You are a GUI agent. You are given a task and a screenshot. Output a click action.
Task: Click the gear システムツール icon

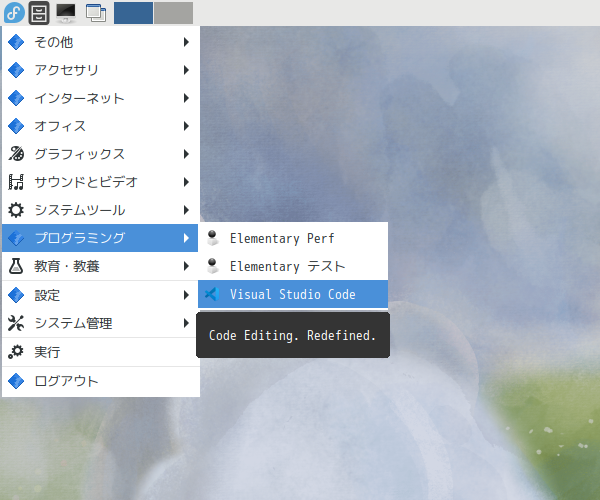(16, 210)
